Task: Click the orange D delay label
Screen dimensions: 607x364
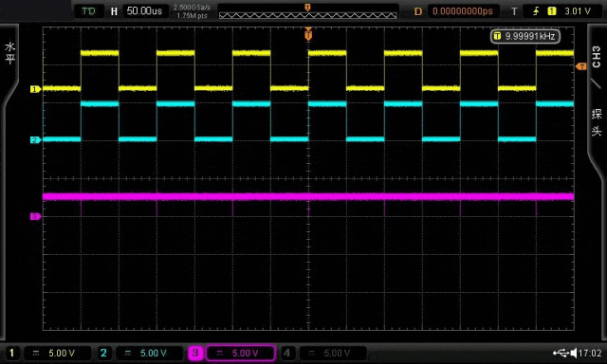Action: (x=418, y=11)
